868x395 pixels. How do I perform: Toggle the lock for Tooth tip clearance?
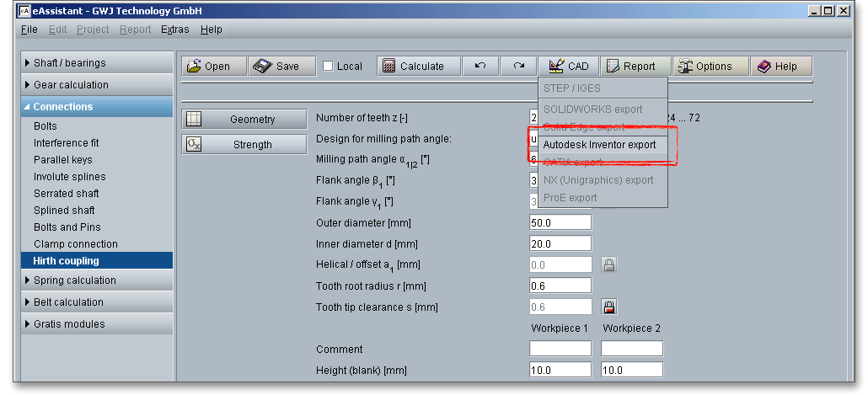[608, 307]
